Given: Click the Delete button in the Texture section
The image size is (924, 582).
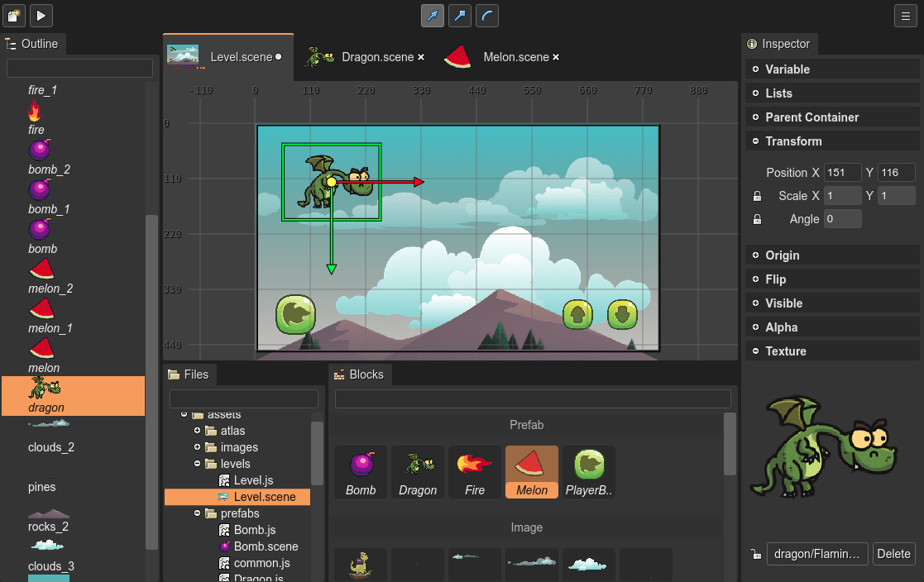Looking at the screenshot, I should pos(893,554).
